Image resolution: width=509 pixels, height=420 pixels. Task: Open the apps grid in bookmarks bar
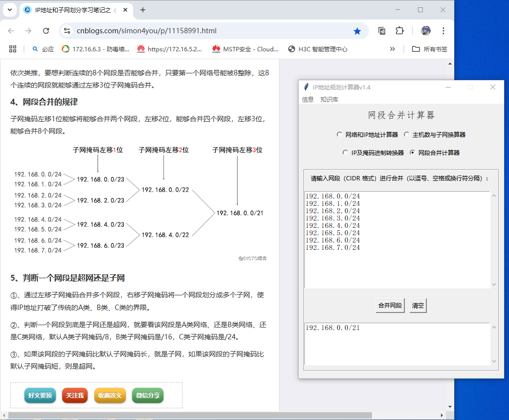(13, 49)
